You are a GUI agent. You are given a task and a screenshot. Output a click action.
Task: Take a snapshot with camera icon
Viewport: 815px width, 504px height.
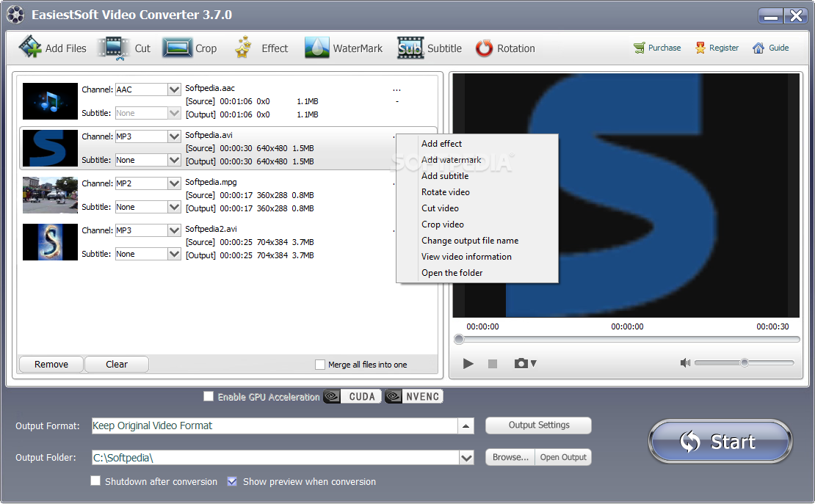521,363
